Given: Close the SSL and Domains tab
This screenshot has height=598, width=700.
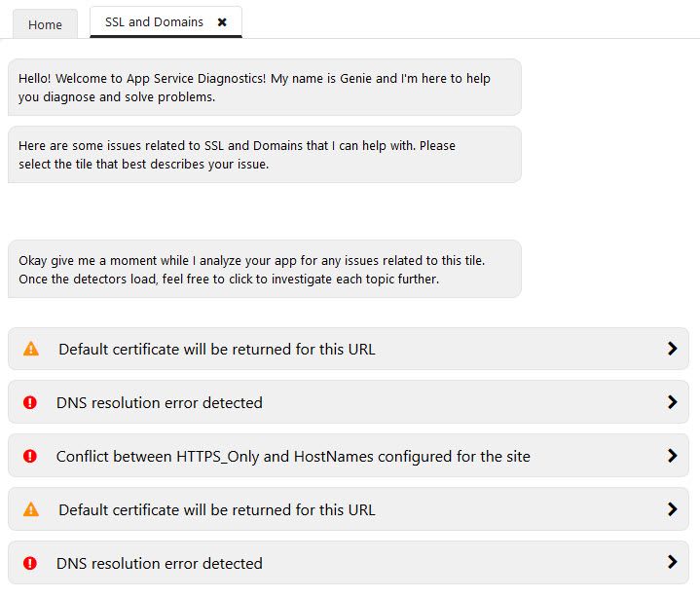Looking at the screenshot, I should point(222,21).
